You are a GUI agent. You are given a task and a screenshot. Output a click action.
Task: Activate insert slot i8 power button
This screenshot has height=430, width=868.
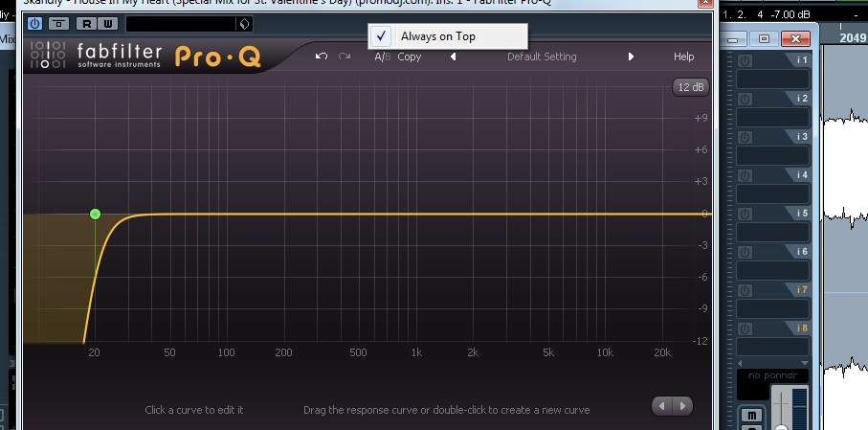(x=746, y=328)
